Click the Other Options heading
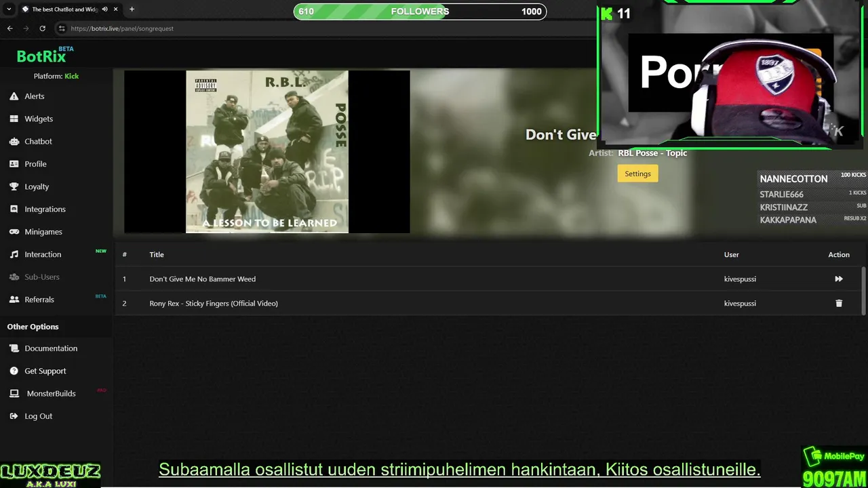 click(x=33, y=327)
